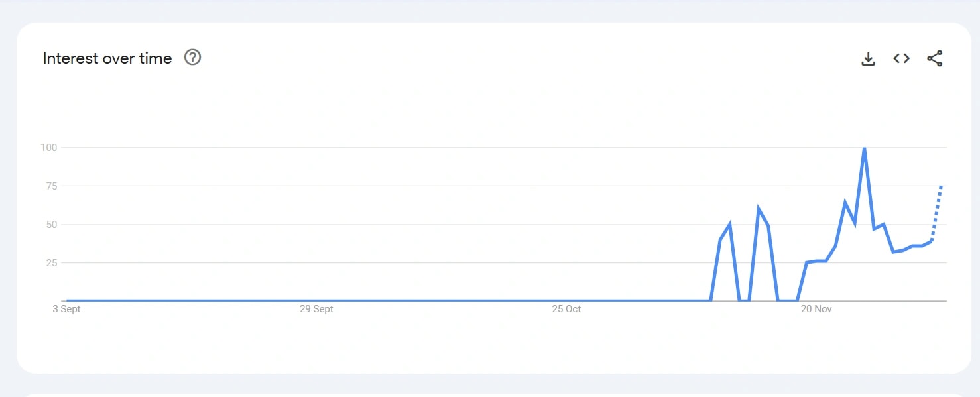This screenshot has width=980, height=397.
Task: Click the chart peak at 100
Action: 864,148
